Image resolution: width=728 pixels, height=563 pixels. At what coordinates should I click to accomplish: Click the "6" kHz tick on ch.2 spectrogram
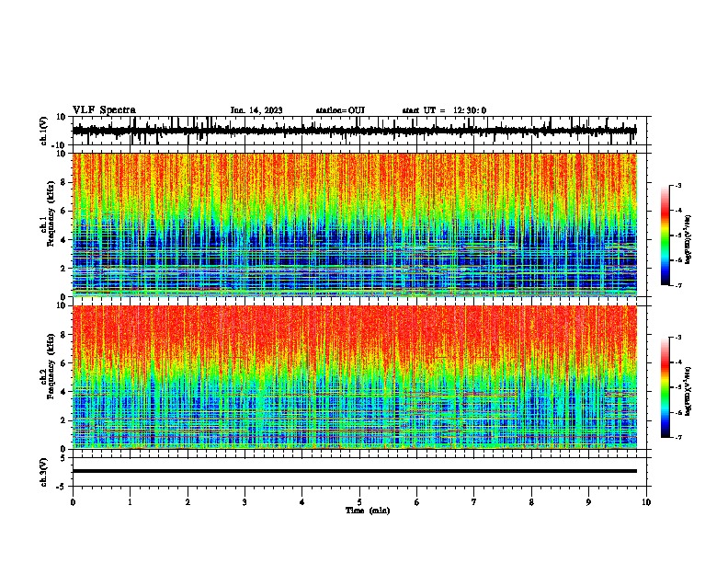click(64, 363)
